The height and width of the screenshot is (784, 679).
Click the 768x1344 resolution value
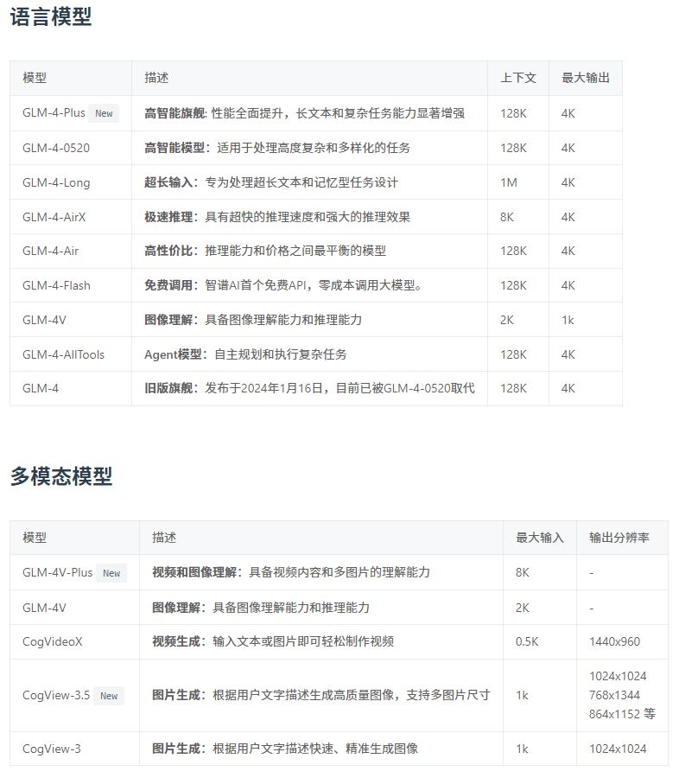coord(614,696)
